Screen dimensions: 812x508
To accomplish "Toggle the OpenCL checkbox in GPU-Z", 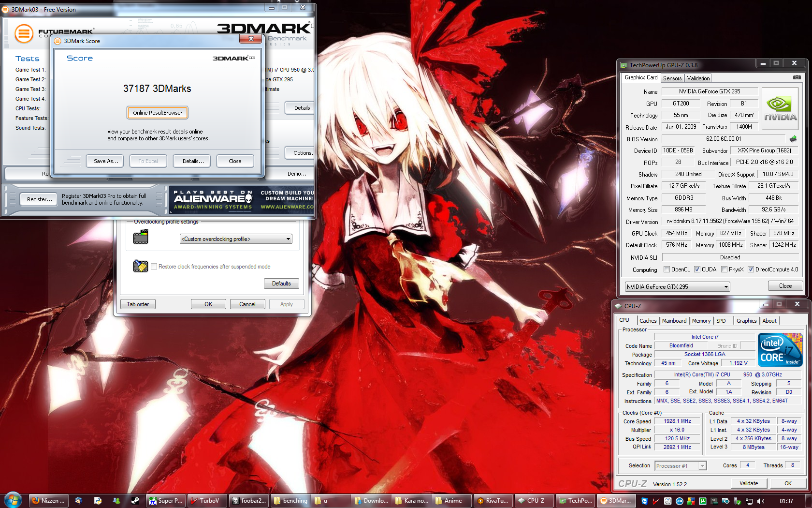I will pyautogui.click(x=667, y=269).
